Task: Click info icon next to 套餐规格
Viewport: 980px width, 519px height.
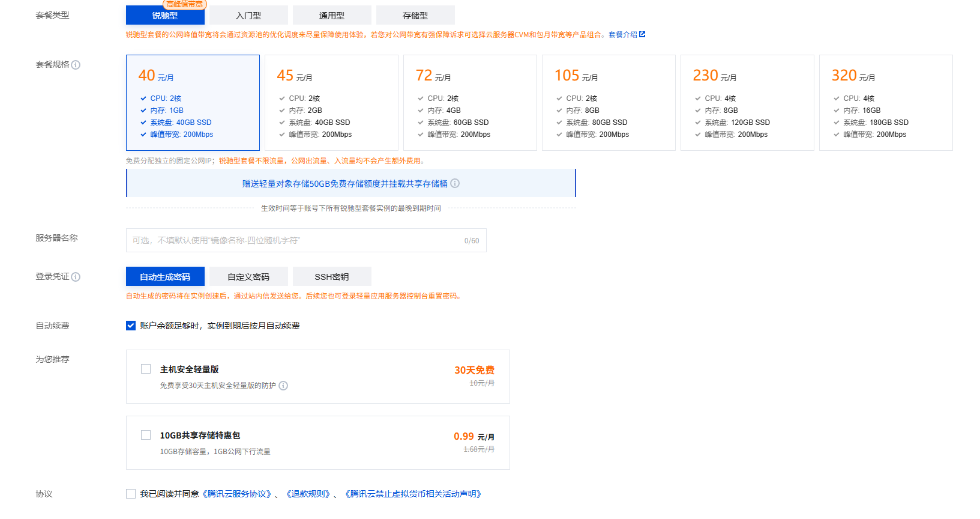Action: click(76, 65)
